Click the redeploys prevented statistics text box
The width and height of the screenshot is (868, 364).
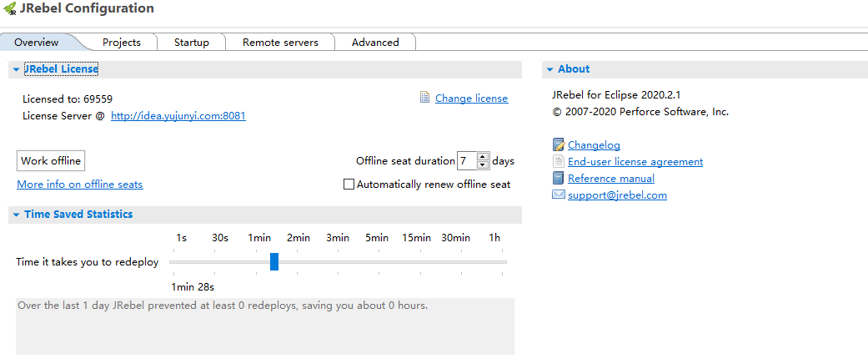coord(265,326)
